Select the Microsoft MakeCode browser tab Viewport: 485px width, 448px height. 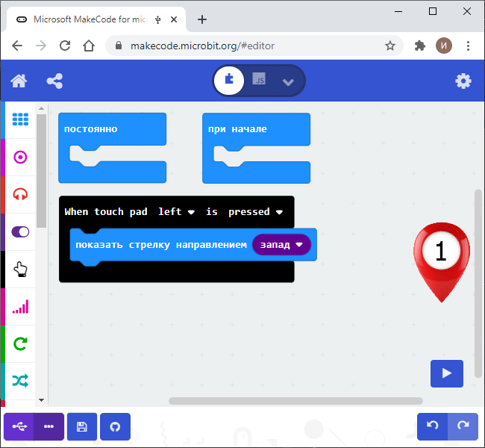tap(96, 19)
